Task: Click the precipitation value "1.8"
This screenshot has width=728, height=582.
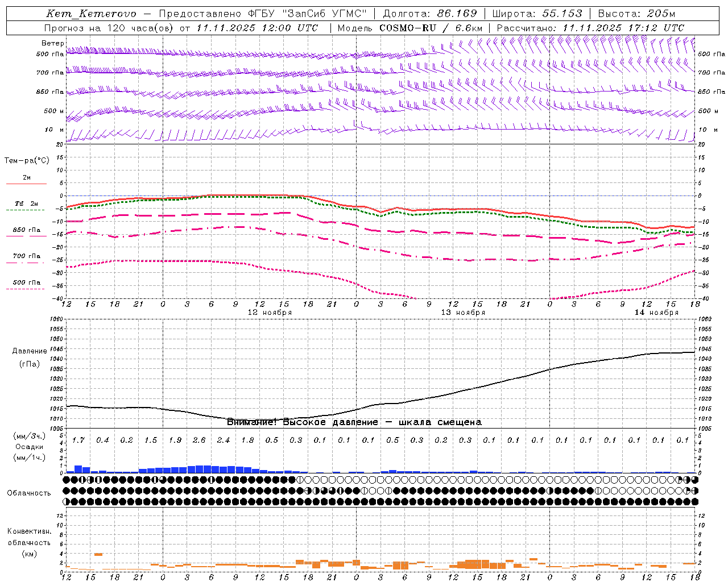Action: [247, 440]
